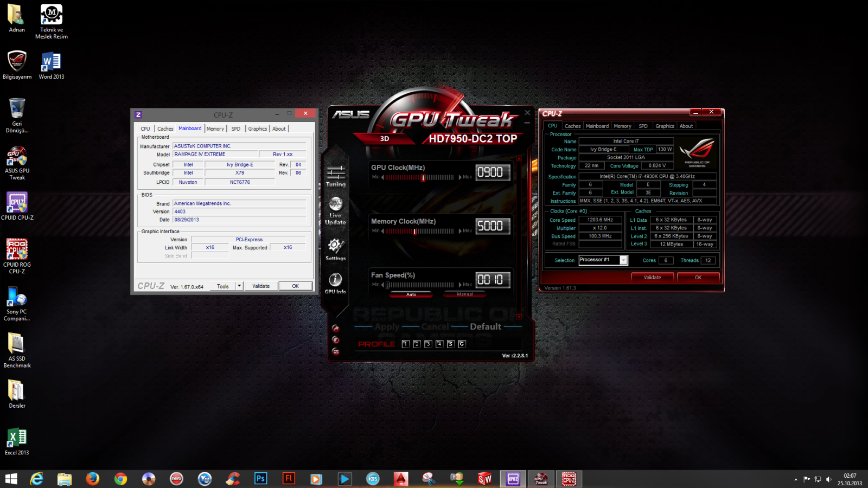Open Live Update in GPU Tweak

coord(335,211)
